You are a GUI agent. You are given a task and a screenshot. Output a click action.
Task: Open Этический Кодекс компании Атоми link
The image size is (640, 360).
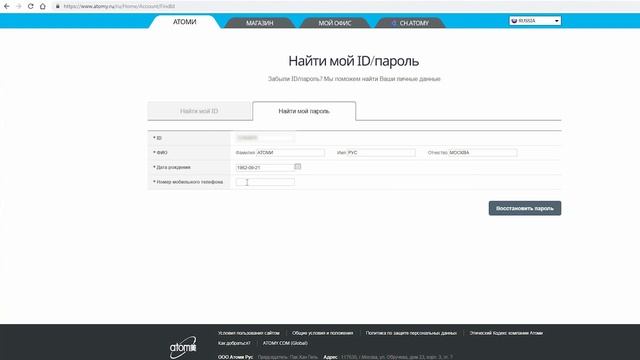point(506,333)
